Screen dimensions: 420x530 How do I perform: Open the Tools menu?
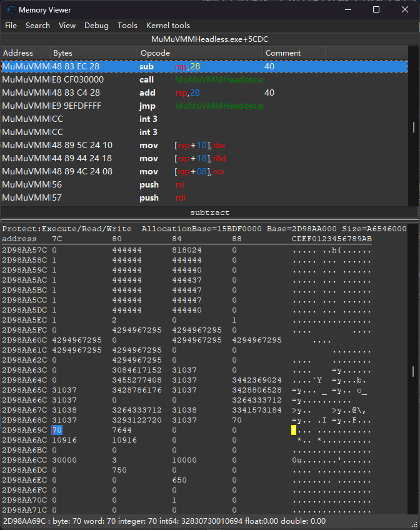[x=127, y=26]
